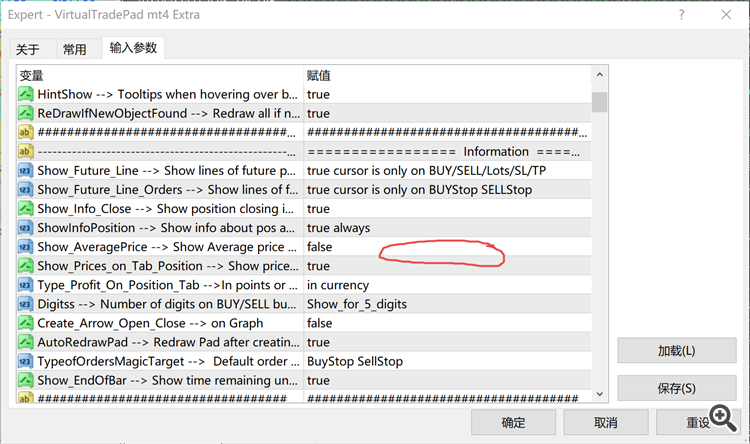This screenshot has height=444, width=750.
Task: Click the icon beside Show_Info_Close
Action: [x=25, y=209]
